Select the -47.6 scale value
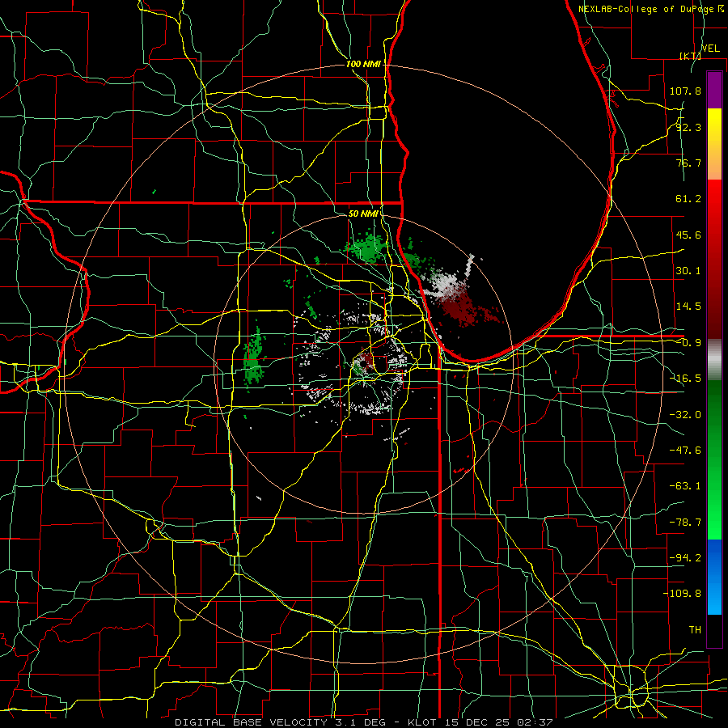The width and height of the screenshot is (728, 728). click(x=685, y=451)
